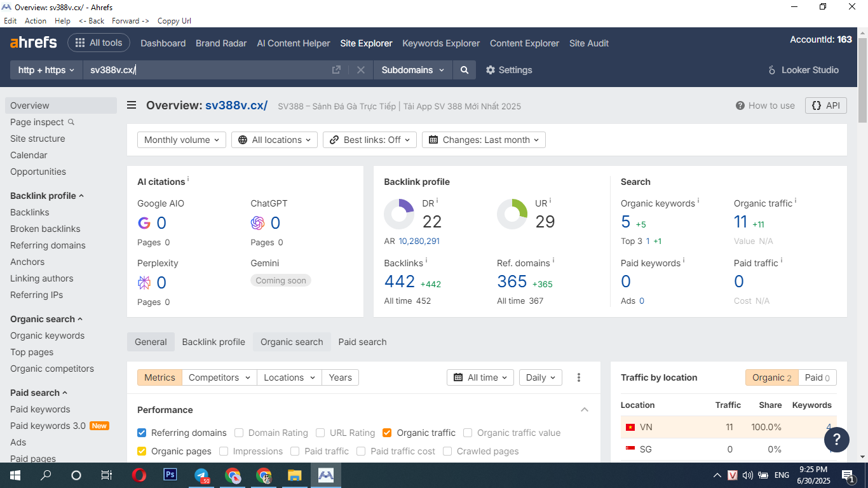Click the search magnifier button

pyautogui.click(x=465, y=70)
